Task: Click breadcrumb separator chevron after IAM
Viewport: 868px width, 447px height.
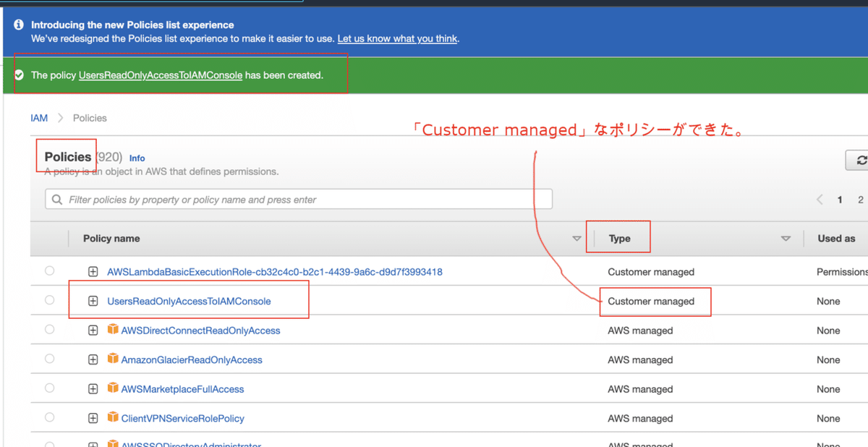Action: pyautogui.click(x=61, y=118)
